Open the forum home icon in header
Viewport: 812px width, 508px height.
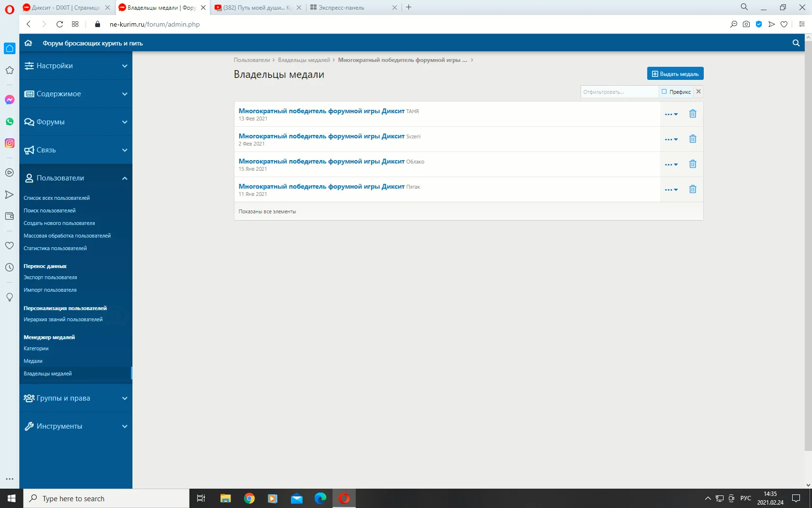point(29,43)
